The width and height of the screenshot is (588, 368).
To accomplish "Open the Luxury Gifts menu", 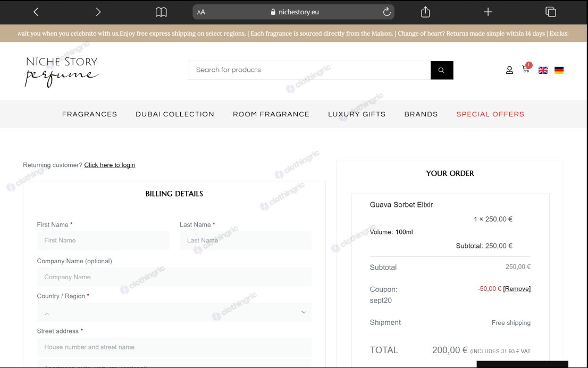I will coord(357,114).
